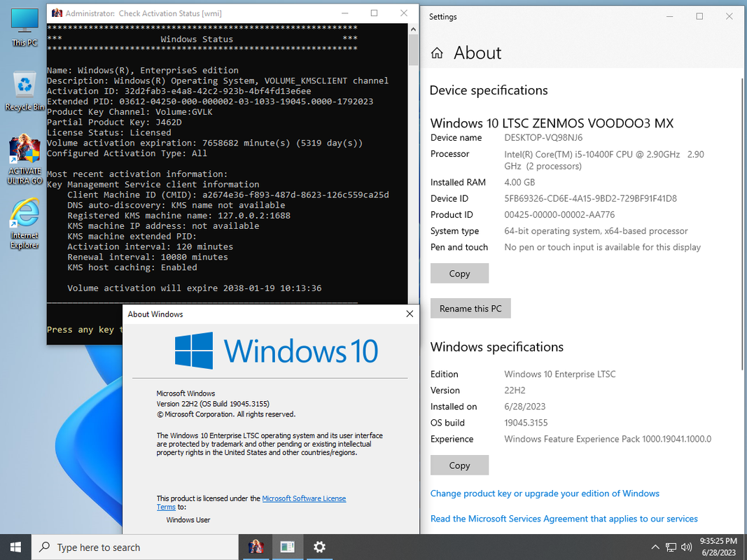Open Change product key or upgrade edition link

(545, 493)
